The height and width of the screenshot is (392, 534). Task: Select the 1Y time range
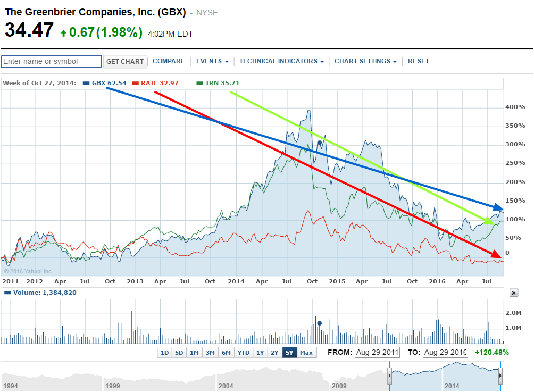pos(260,353)
